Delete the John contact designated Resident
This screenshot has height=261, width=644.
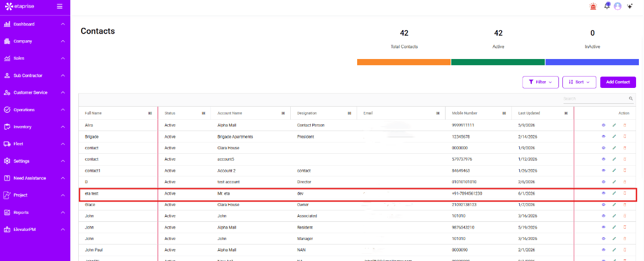pos(625,227)
